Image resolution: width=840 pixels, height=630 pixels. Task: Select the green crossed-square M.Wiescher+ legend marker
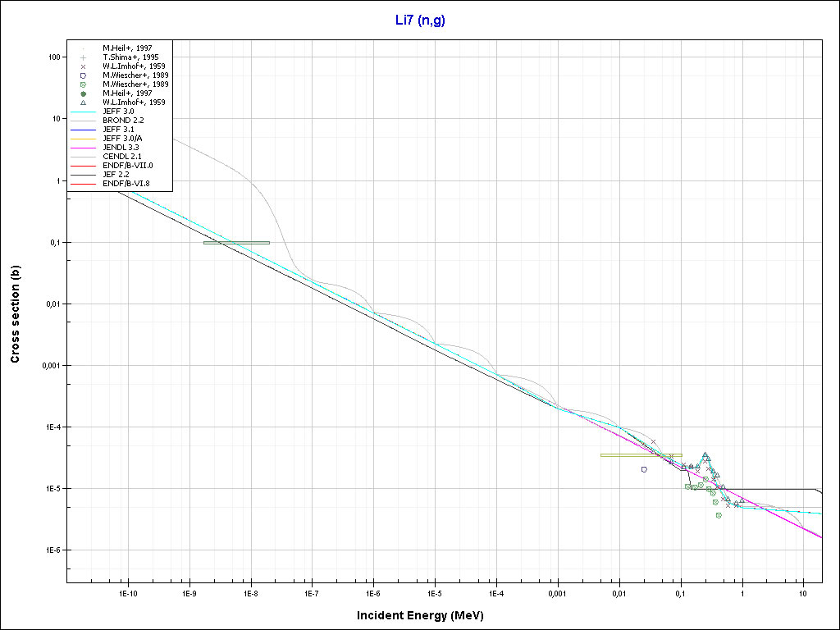[84, 84]
